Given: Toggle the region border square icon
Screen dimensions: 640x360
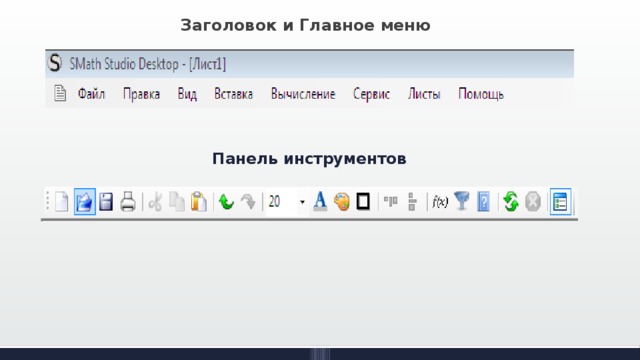Looking at the screenshot, I should pos(363,202).
